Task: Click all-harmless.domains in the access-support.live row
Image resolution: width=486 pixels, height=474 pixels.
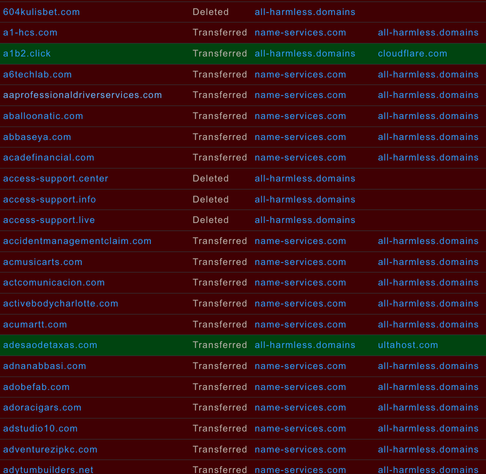Action: click(x=305, y=220)
